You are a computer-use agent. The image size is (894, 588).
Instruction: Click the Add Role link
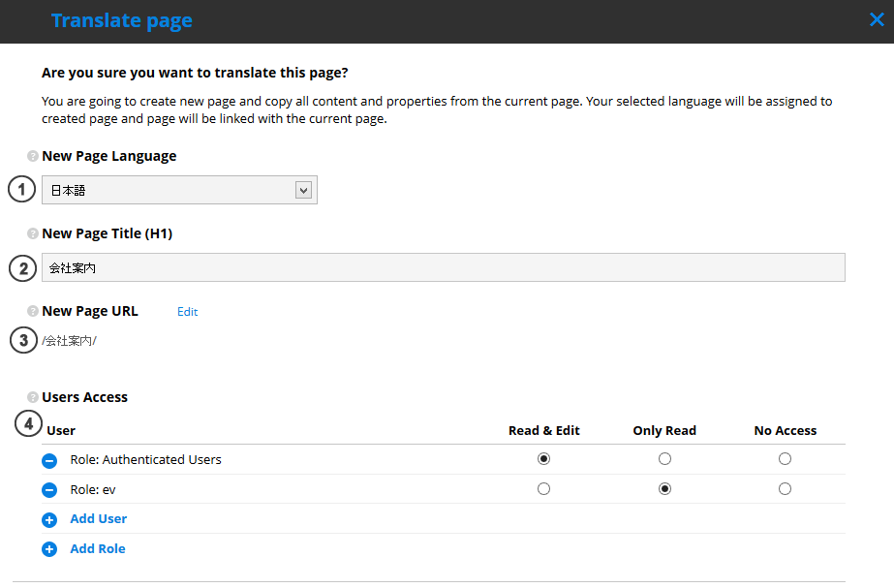coord(98,548)
